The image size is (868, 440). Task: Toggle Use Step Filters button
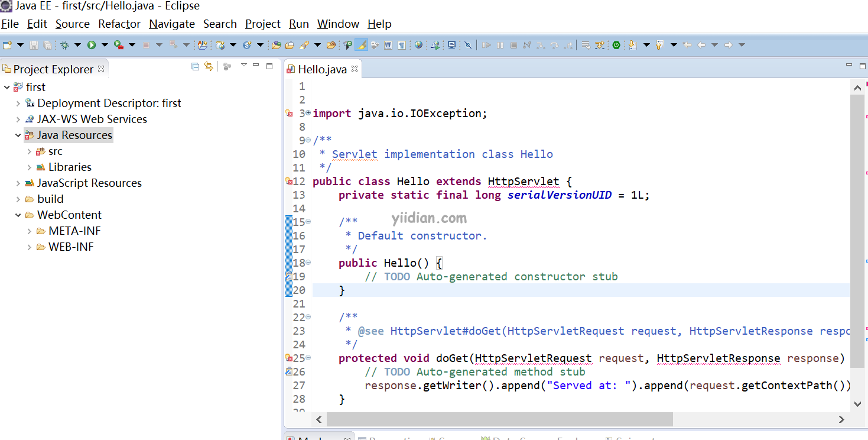(x=600, y=45)
